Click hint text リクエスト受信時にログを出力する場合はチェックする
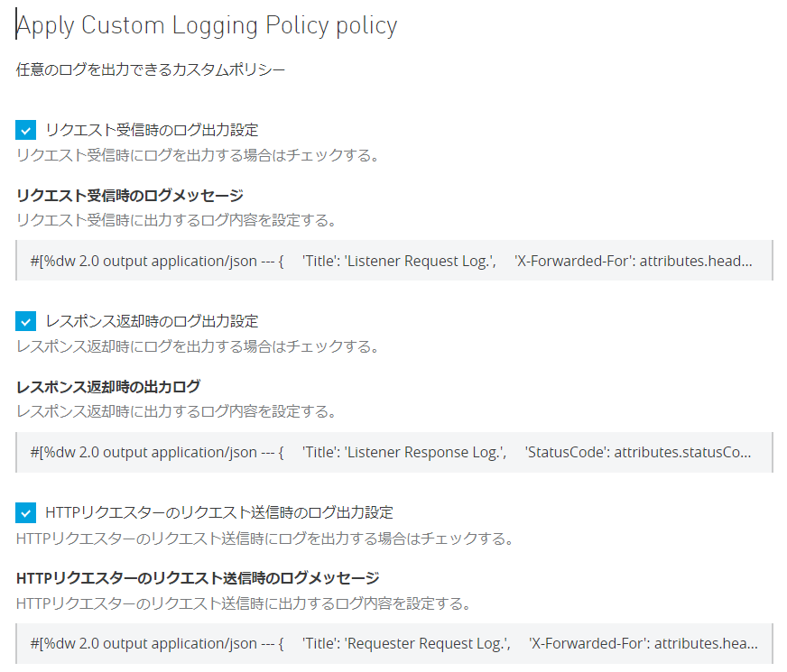 197,155
